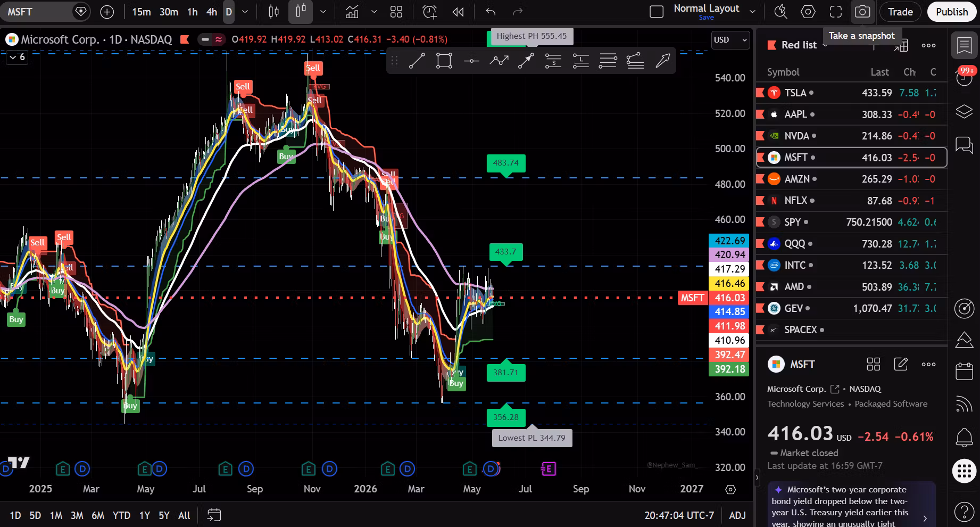Viewport: 980px width, 527px height.
Task: Create an alert with the clock-plus icon
Action: pos(429,12)
